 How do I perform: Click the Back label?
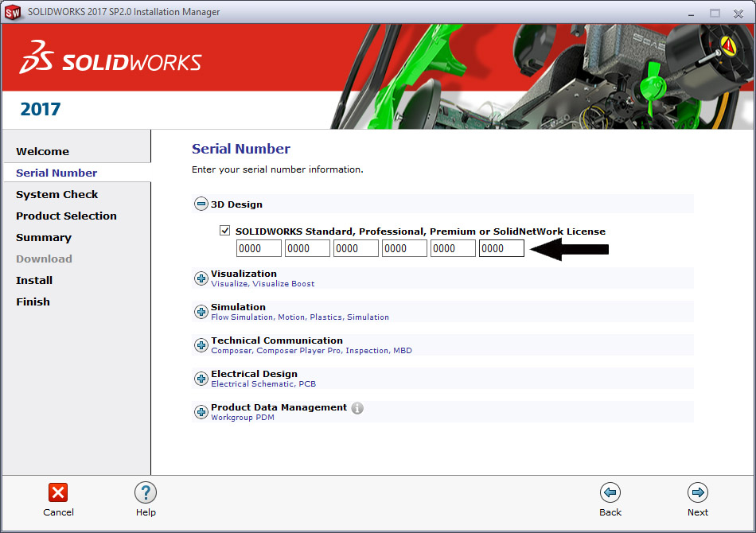[610, 512]
